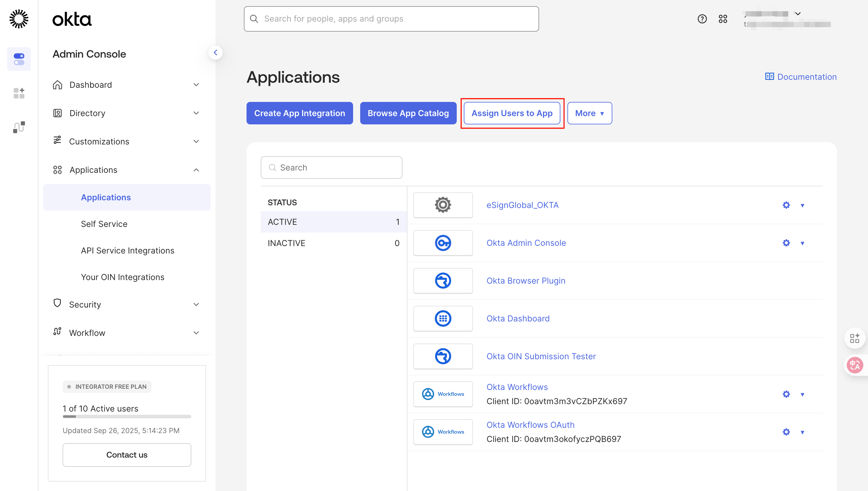Click the applications list Search field

click(x=331, y=168)
